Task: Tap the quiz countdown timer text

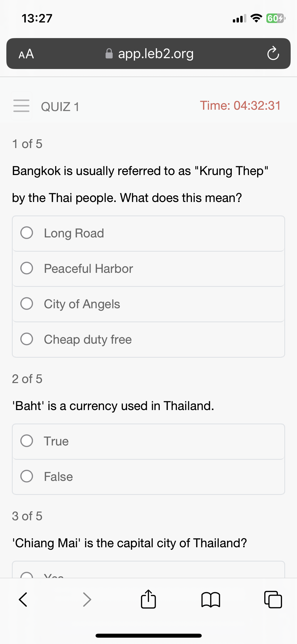Action: coord(240,106)
